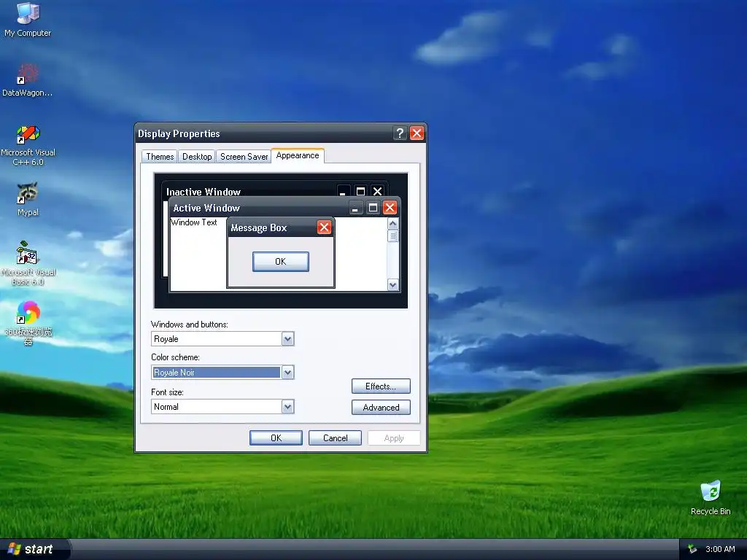Close the Display Properties dialog
747x560 pixels.
(417, 133)
